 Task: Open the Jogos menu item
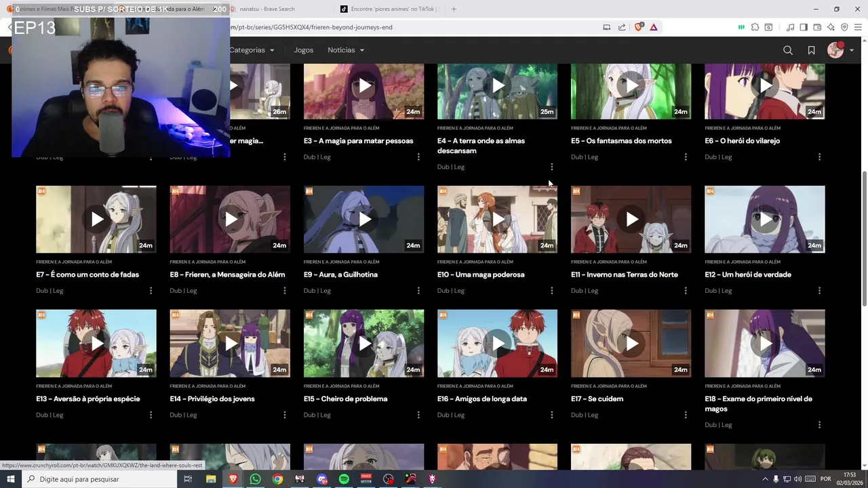(303, 50)
